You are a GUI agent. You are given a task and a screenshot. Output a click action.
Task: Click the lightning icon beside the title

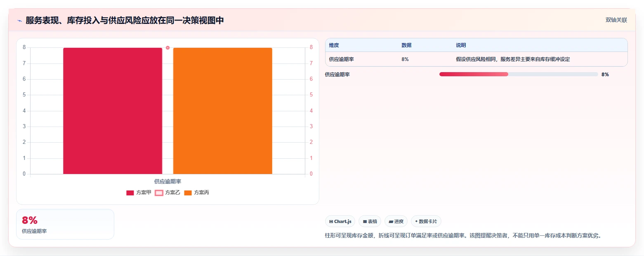pyautogui.click(x=19, y=21)
